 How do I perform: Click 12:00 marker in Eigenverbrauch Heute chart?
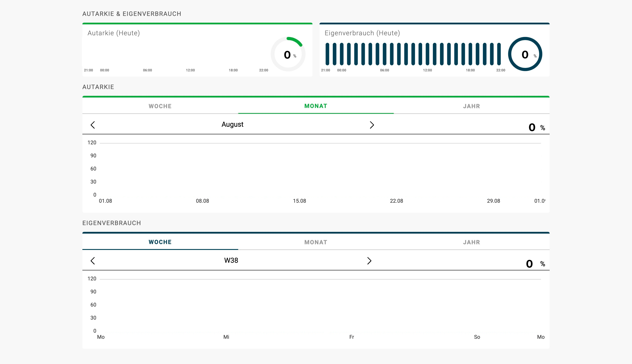pyautogui.click(x=427, y=70)
